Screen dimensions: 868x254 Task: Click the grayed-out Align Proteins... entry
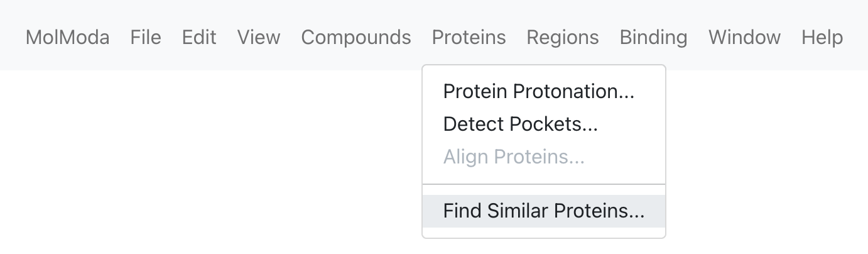544,156
